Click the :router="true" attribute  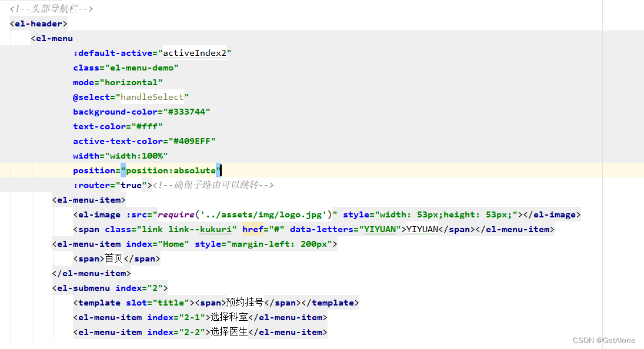tap(110, 185)
